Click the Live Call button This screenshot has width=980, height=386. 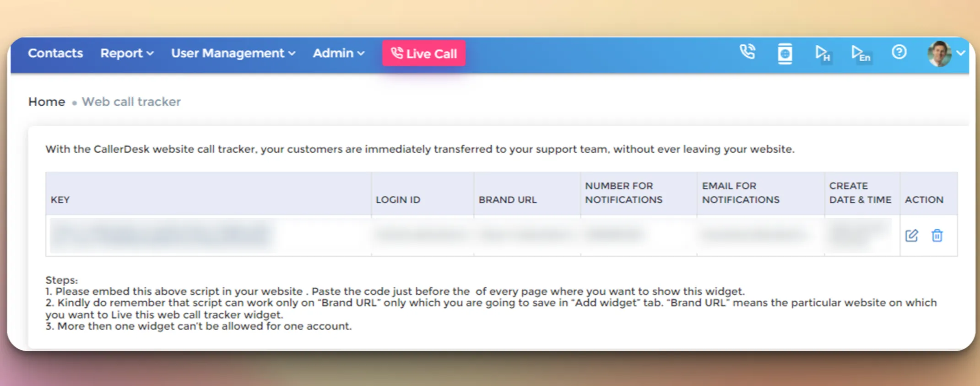click(424, 54)
